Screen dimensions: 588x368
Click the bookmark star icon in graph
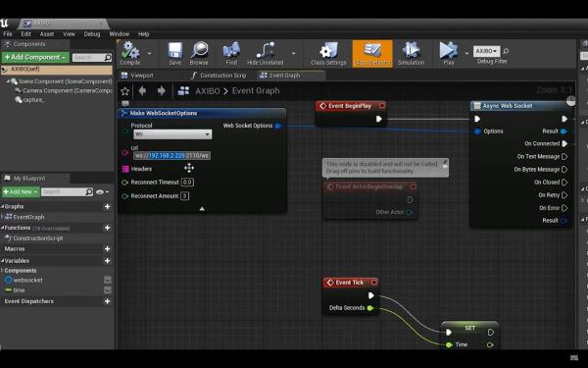(x=124, y=91)
